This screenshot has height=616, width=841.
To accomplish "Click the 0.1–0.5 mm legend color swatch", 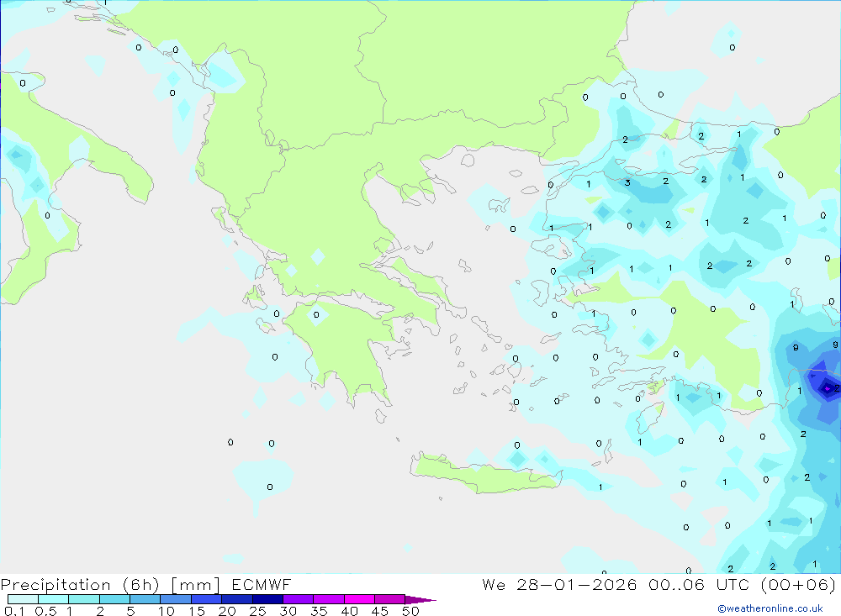I will 23,599.
